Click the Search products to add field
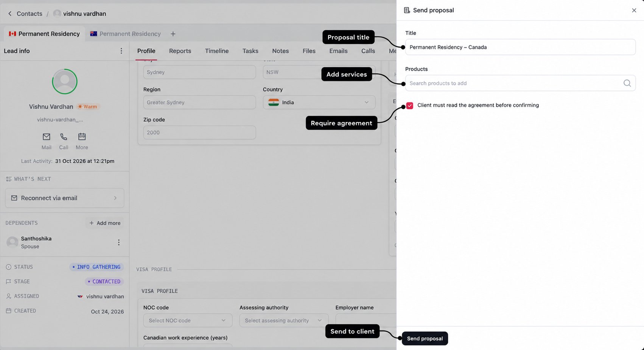Viewport: 644px width, 350px height. 520,83
